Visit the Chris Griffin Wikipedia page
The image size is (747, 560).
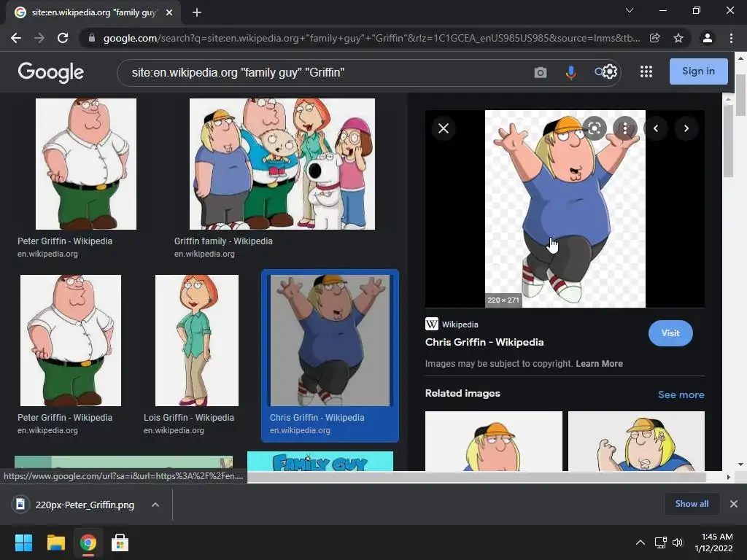tap(670, 333)
